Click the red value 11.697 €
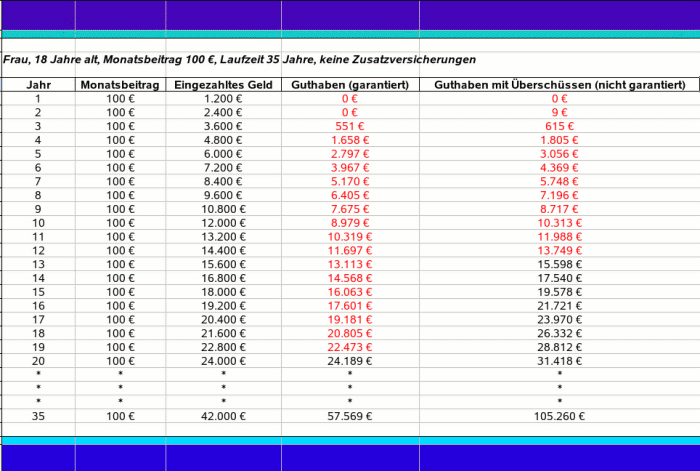 350,251
